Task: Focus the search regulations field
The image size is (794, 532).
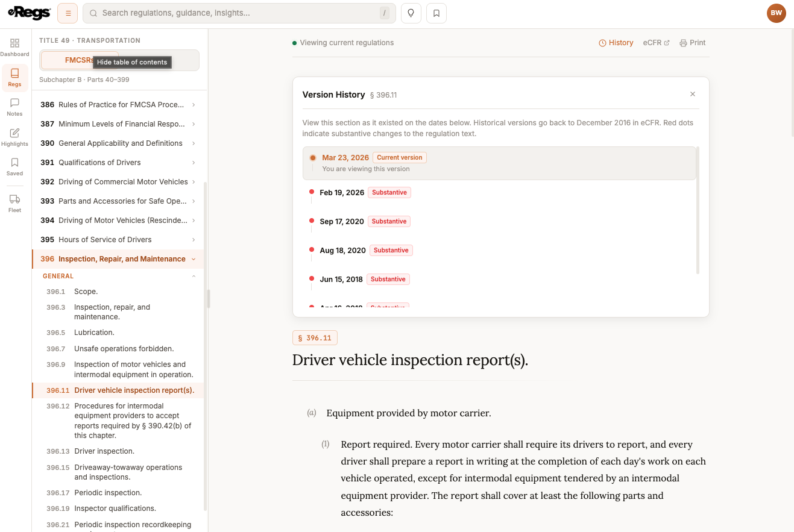Action: 239,13
